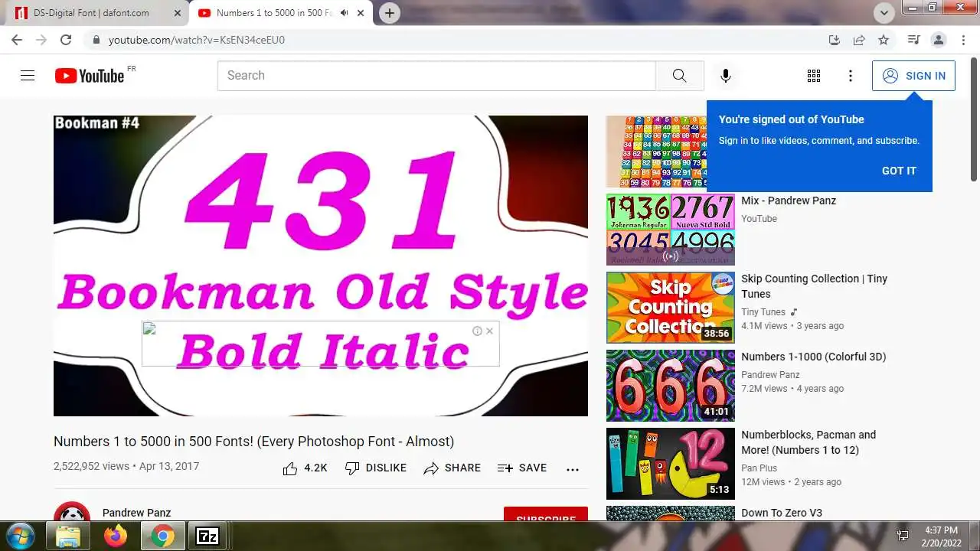Open the YouTube apps grid icon

point(814,76)
